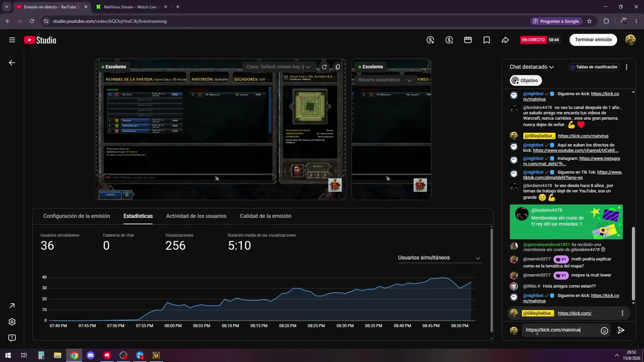Click the pinned https://kick.com/ link
The height and width of the screenshot is (362, 644).
click(575, 313)
